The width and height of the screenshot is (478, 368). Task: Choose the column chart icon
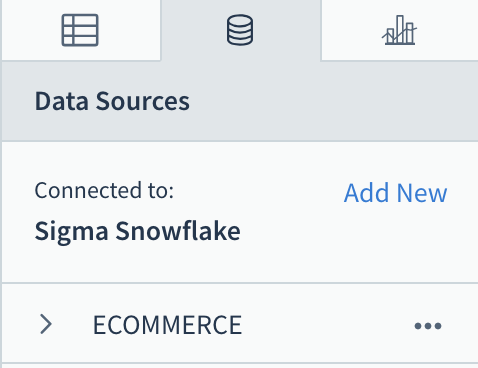(x=399, y=30)
